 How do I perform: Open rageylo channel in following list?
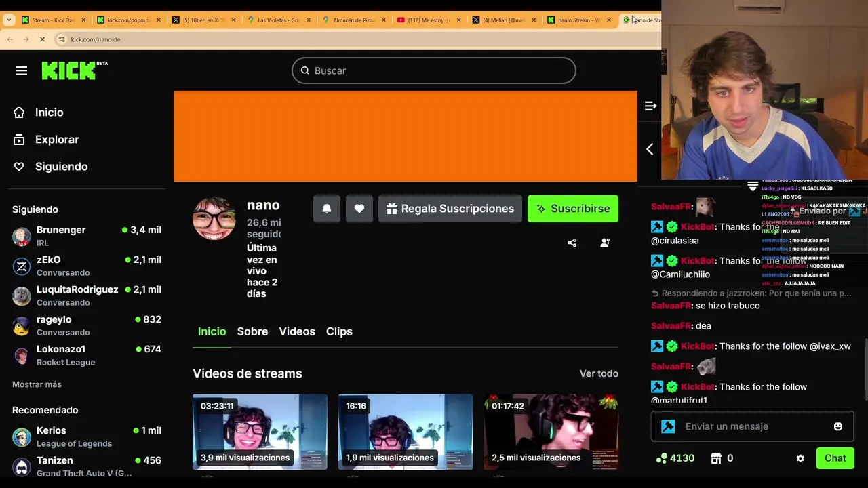pyautogui.click(x=87, y=325)
